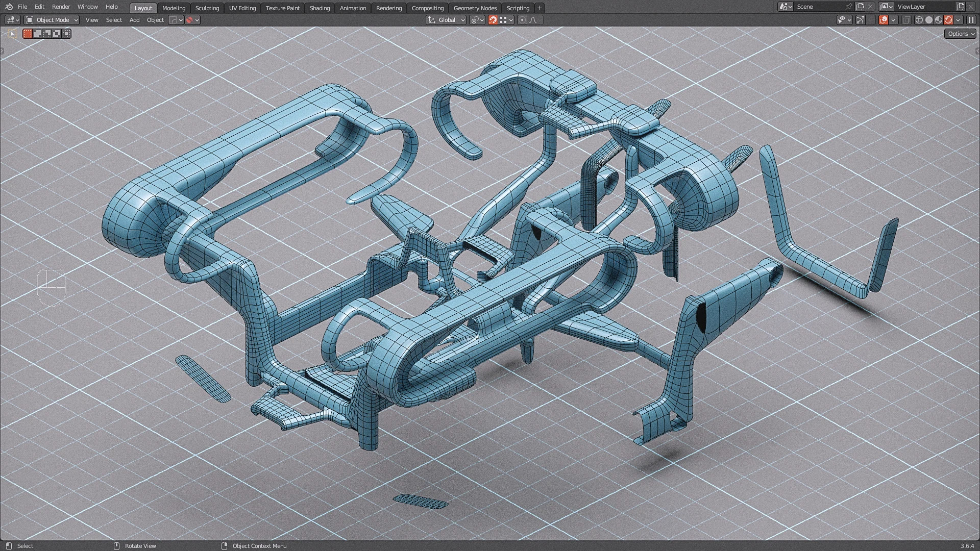Switch to the Sculpting workspace tab

[207, 8]
